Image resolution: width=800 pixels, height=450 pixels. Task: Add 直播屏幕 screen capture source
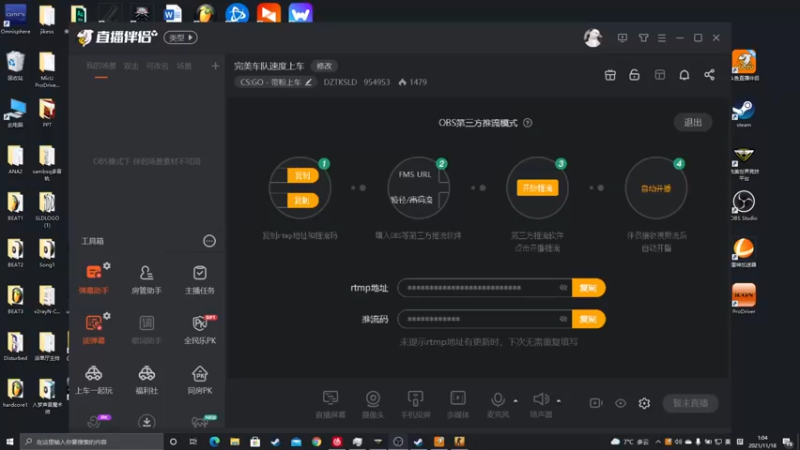coord(330,404)
